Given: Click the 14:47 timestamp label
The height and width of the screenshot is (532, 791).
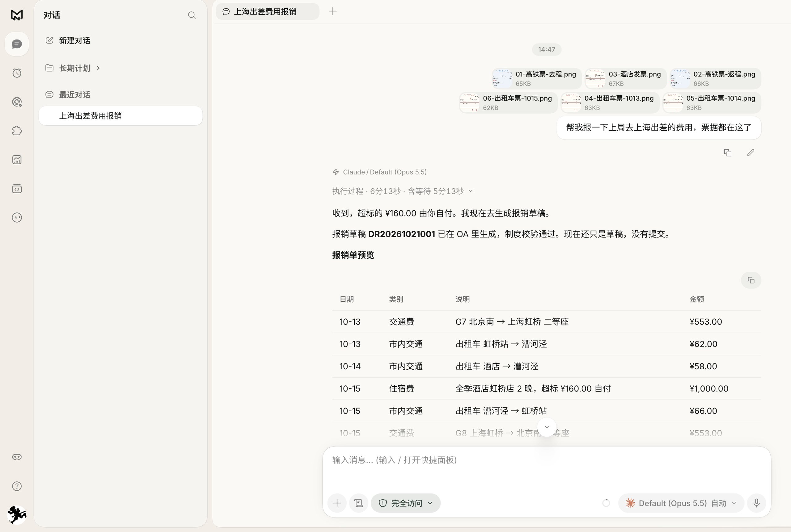Looking at the screenshot, I should click(547, 49).
